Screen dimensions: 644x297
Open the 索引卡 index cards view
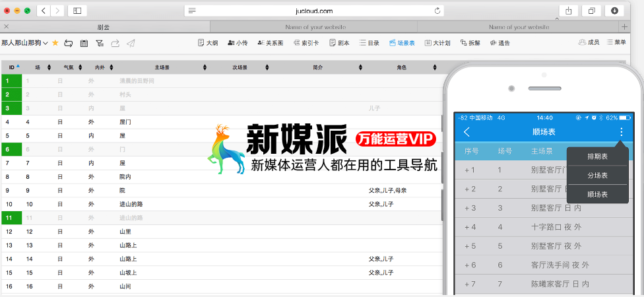306,43
